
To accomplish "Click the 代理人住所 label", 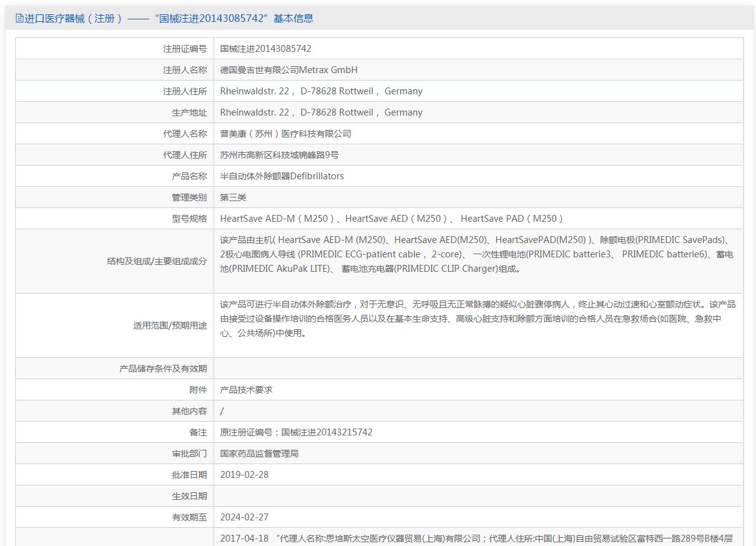I will click(x=185, y=155).
